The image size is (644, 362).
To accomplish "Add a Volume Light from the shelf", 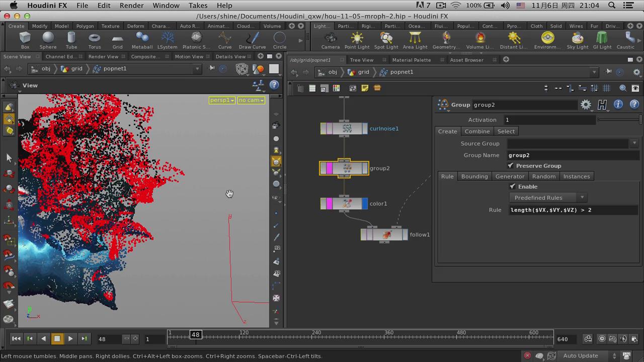I will coord(480,40).
